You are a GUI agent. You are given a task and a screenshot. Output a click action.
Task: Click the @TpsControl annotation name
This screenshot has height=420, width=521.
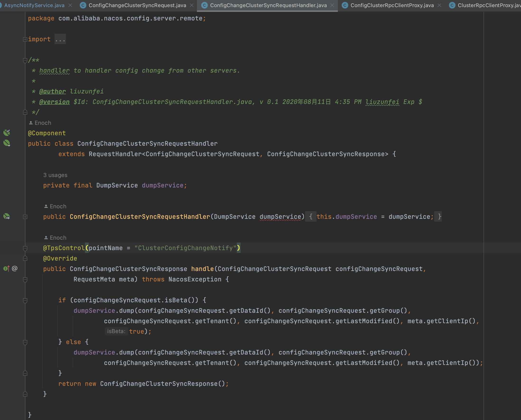coord(64,248)
